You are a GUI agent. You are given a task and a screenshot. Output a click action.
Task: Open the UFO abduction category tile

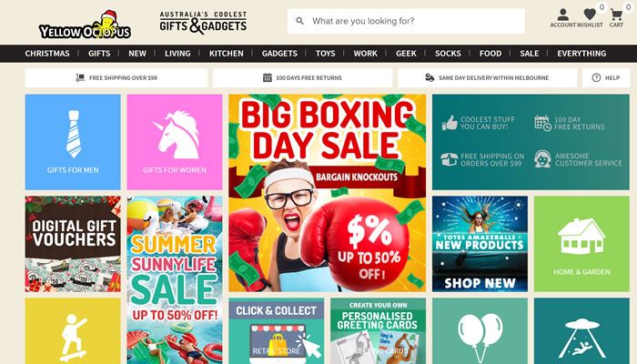[581, 331]
